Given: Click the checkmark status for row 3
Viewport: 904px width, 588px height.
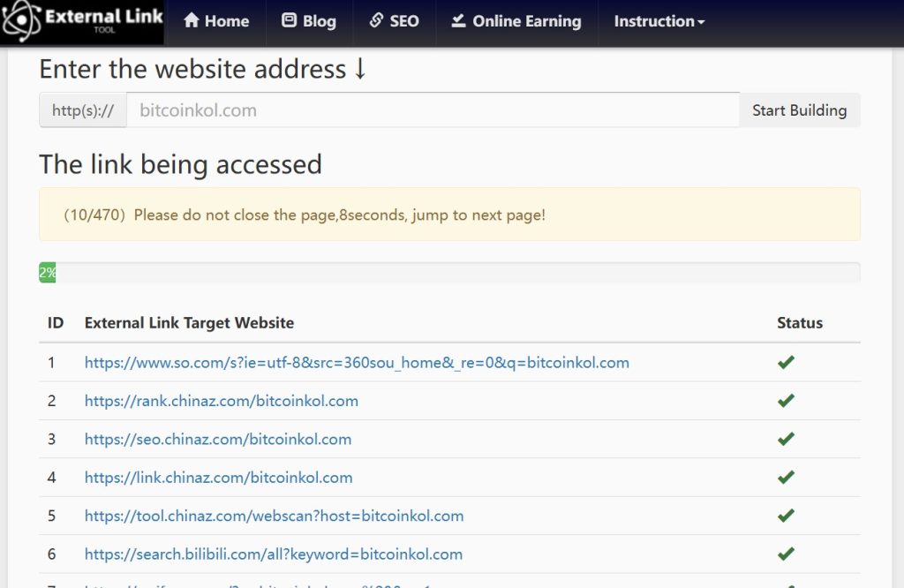Looking at the screenshot, I should pyautogui.click(x=786, y=439).
